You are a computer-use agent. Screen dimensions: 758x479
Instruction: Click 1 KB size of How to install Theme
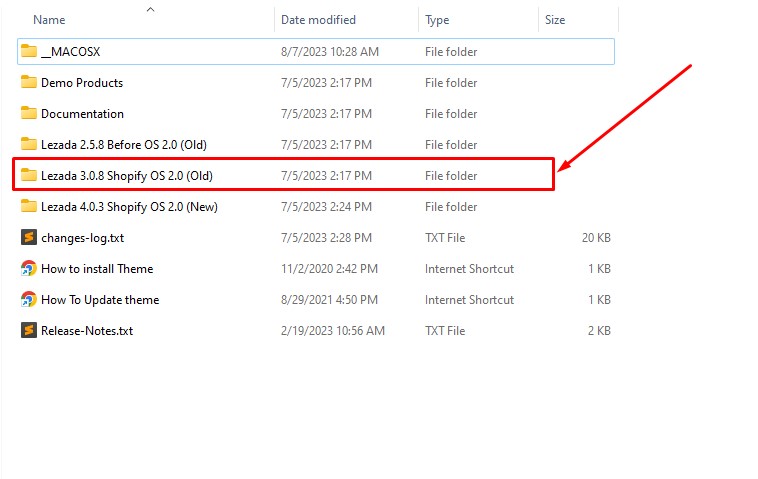coord(599,269)
